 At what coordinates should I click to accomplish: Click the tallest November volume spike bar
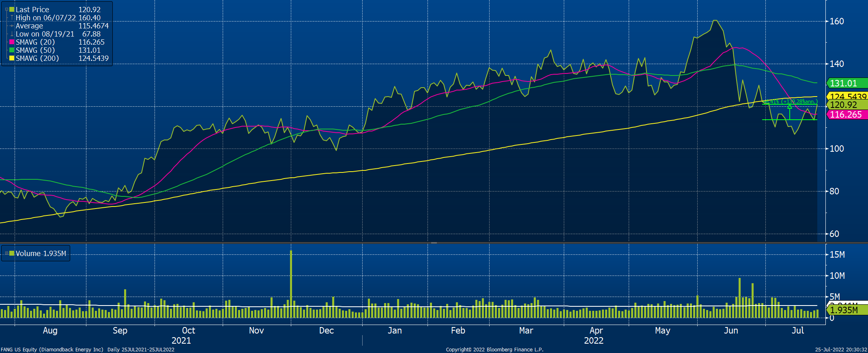tap(291, 284)
